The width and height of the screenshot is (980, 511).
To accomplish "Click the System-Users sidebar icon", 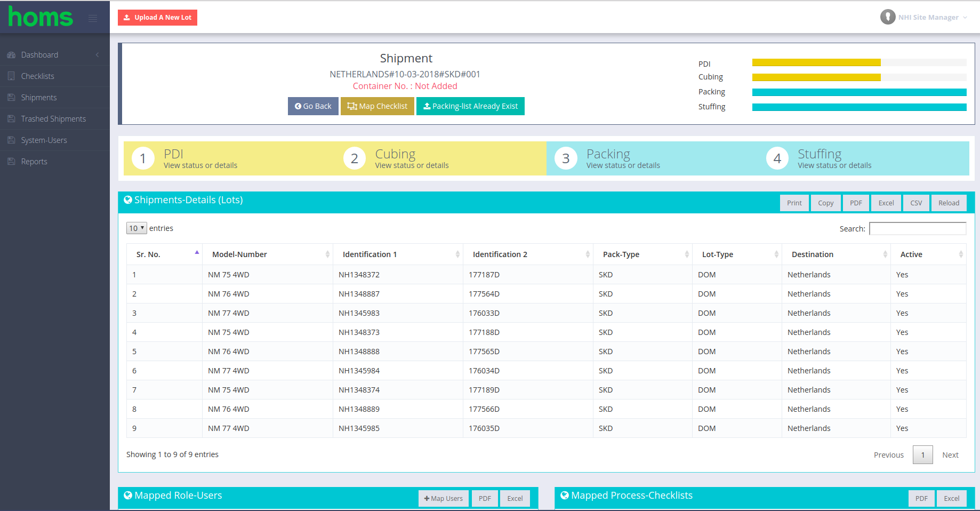I will click(x=11, y=140).
